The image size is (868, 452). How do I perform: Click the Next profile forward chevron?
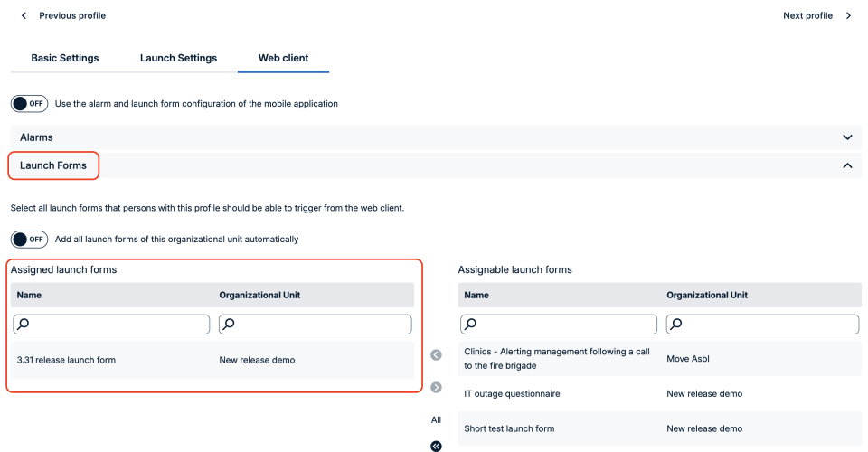coord(848,15)
